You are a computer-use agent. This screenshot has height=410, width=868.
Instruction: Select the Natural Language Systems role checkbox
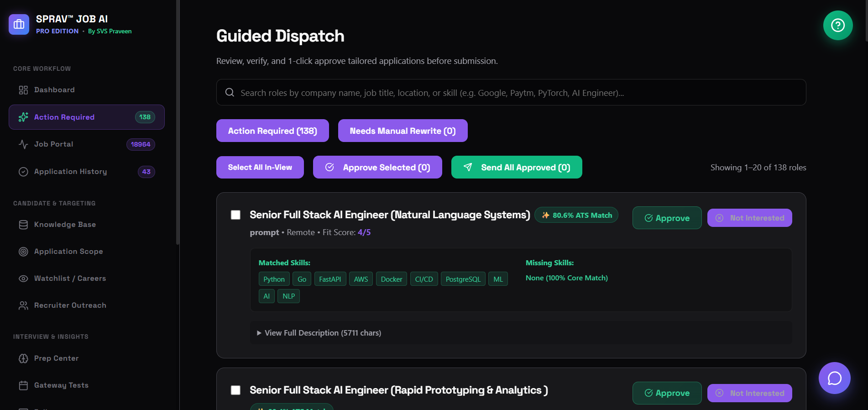pyautogui.click(x=235, y=215)
